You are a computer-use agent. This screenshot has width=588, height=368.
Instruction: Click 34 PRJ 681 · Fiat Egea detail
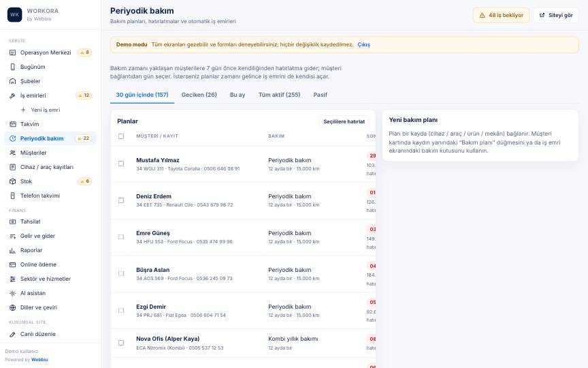click(181, 315)
